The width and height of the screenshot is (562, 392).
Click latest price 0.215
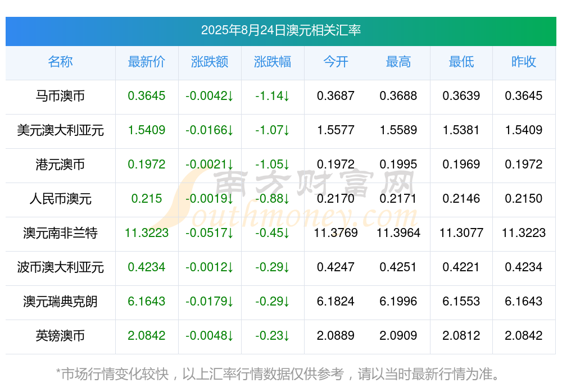(x=147, y=198)
